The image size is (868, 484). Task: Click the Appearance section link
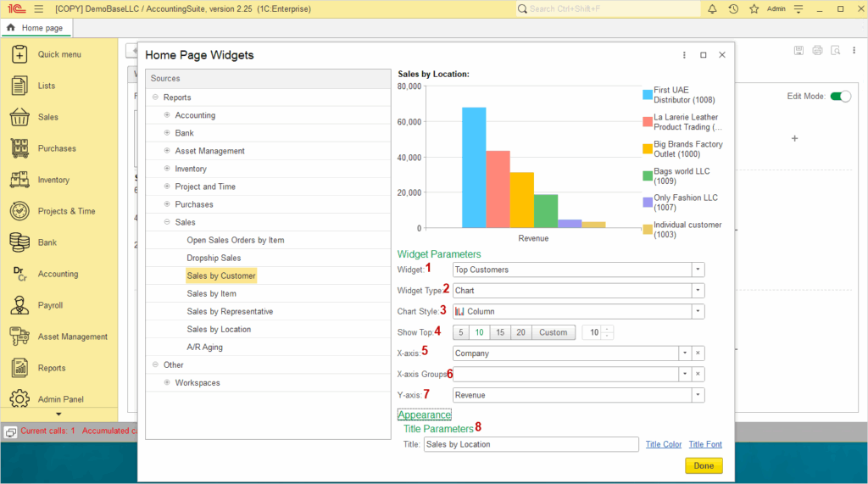point(424,414)
